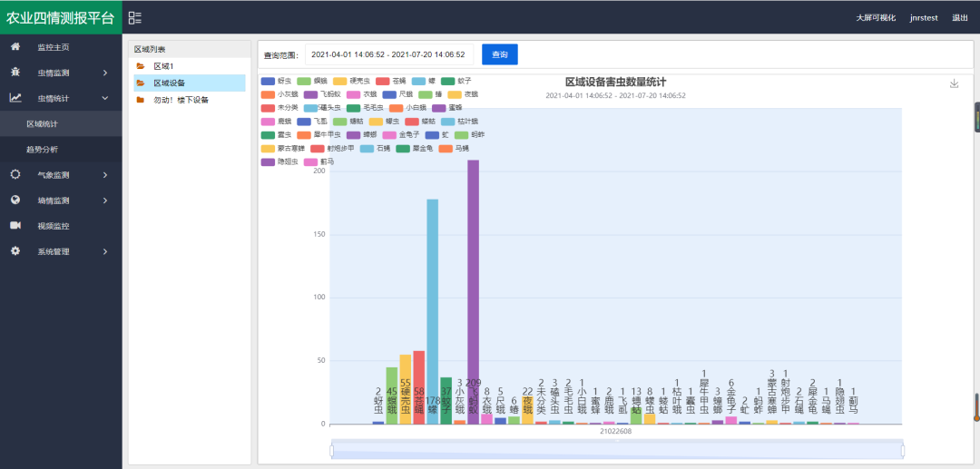Click the chart download icon

(x=954, y=83)
